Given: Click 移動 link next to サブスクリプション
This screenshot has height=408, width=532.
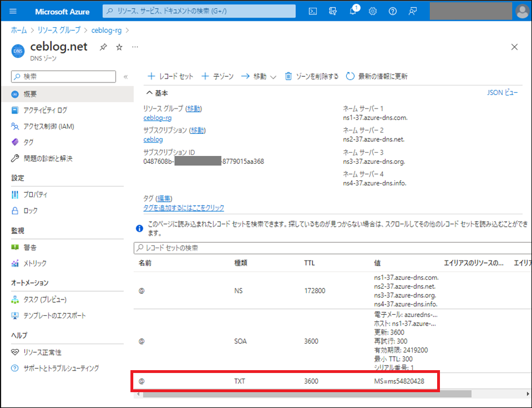Looking at the screenshot, I should point(198,131).
